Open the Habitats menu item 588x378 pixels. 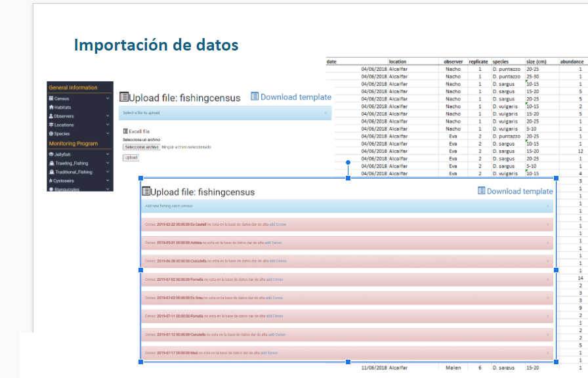point(60,107)
